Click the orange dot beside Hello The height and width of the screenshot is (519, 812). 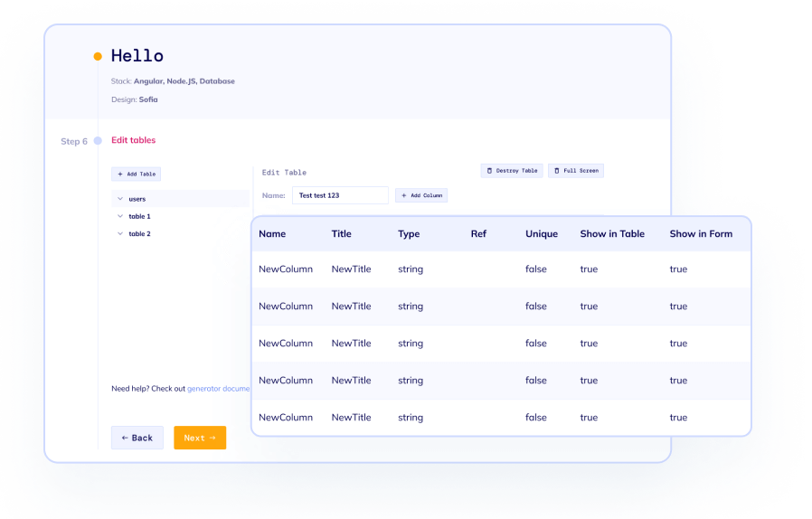pyautogui.click(x=98, y=57)
